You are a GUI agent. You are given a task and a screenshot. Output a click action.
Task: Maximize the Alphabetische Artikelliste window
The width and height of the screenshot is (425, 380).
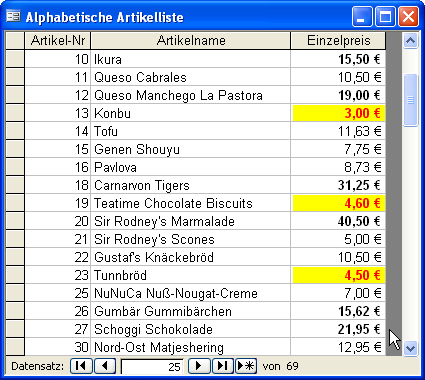pyautogui.click(x=385, y=16)
